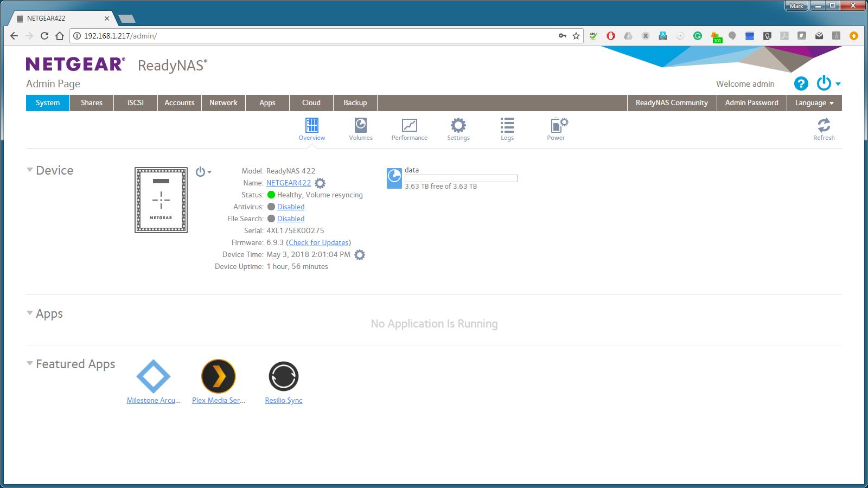This screenshot has width=868, height=488.
Task: Click the Refresh icon
Action: pos(824,125)
